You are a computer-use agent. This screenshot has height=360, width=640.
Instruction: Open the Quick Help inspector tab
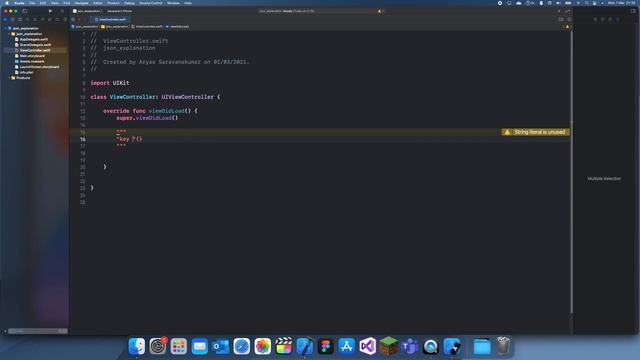[610, 19]
